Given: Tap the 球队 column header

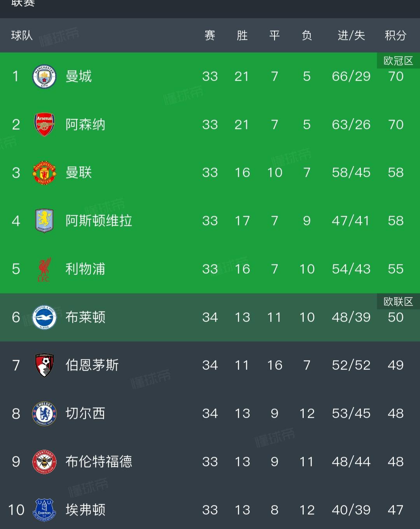Looking at the screenshot, I should click(x=22, y=36).
